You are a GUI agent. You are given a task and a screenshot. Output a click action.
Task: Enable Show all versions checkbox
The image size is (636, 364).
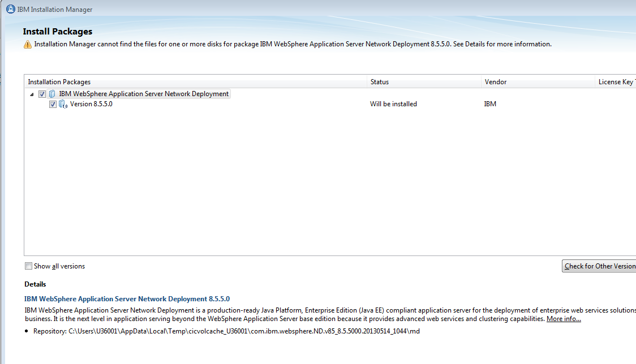click(x=28, y=266)
